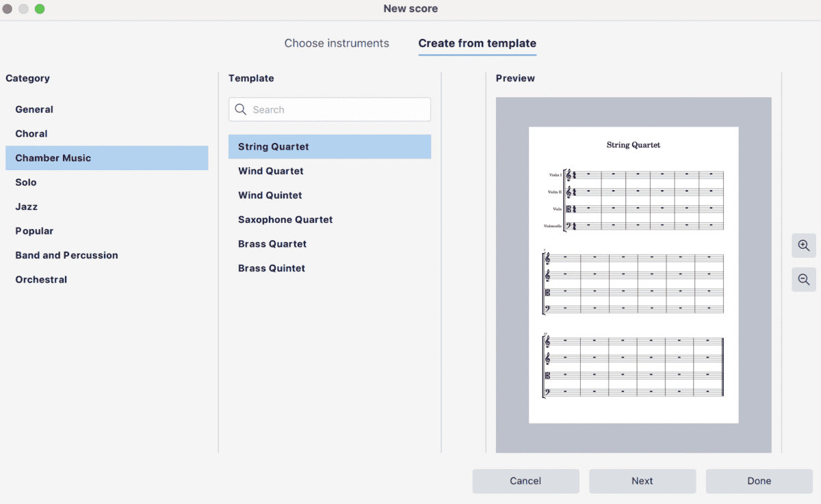821x504 pixels.
Task: Open the Jazz category
Action: point(26,207)
